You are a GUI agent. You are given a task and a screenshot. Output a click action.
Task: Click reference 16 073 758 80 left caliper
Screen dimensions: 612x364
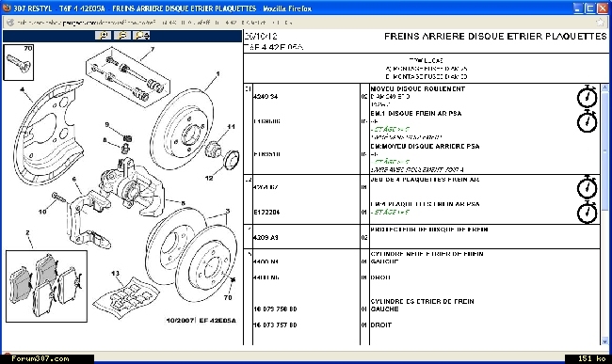[275, 309]
